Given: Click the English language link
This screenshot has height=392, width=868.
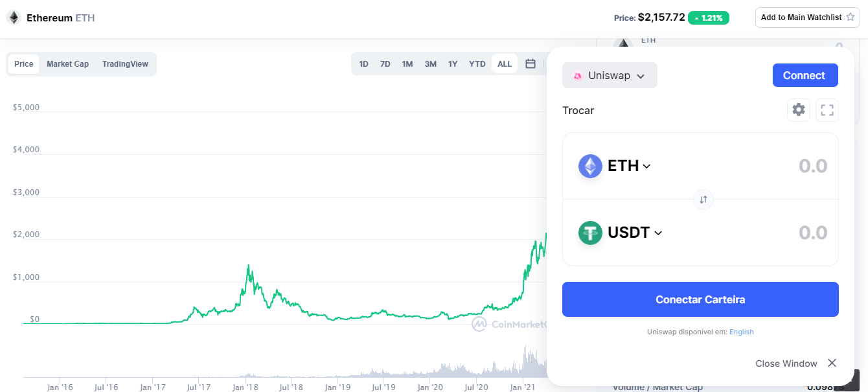Looking at the screenshot, I should (741, 332).
